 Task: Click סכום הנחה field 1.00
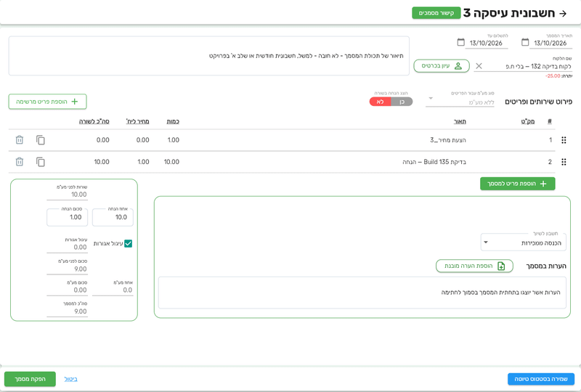67,217
